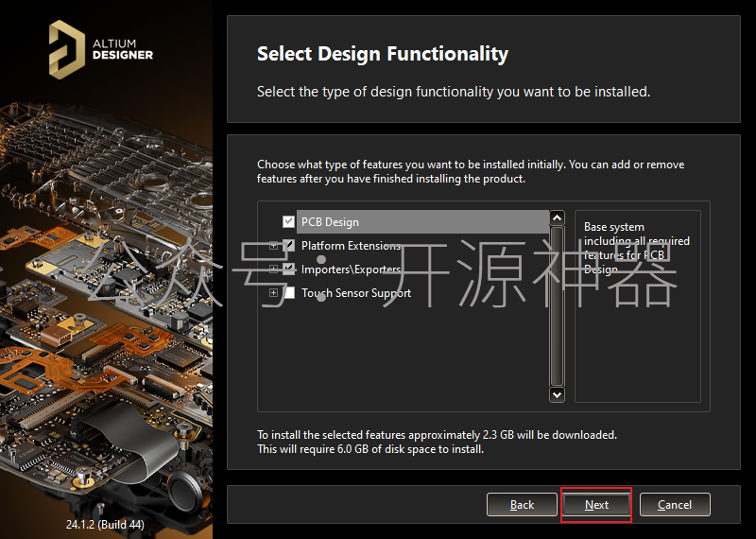
Task: Expand the Platform Extensions tree node
Action: click(273, 246)
